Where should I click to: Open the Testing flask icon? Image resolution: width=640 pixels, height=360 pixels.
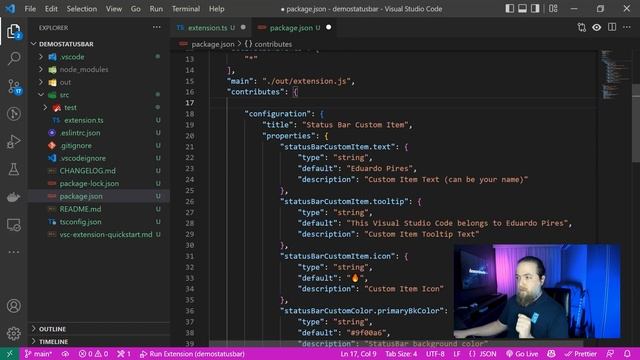tap(14, 169)
